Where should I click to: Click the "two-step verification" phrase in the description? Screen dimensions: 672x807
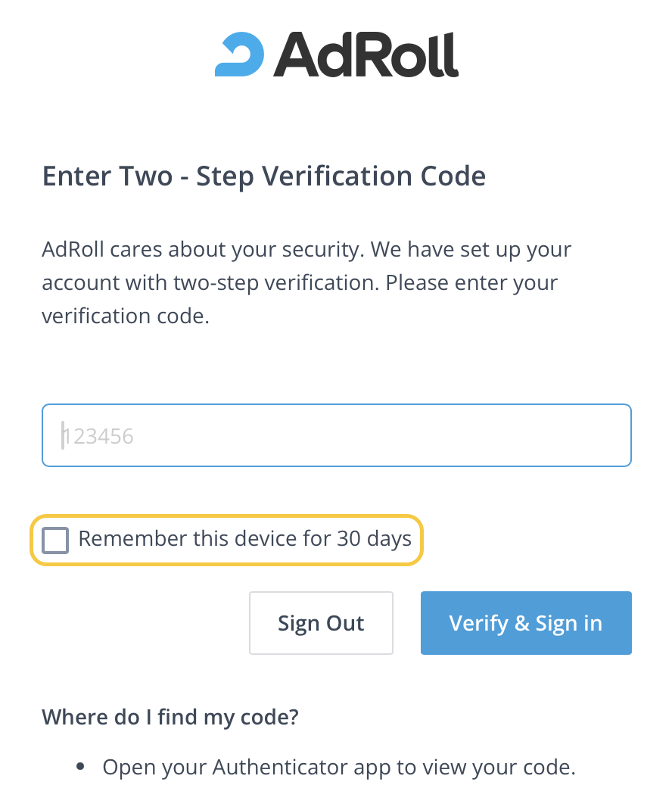pyautogui.click(x=274, y=282)
